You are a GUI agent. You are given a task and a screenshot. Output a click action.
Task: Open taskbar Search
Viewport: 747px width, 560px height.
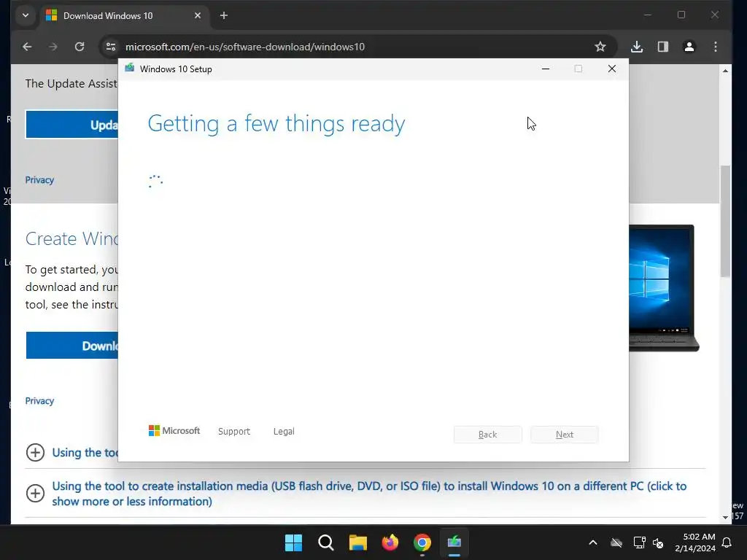tap(326, 542)
